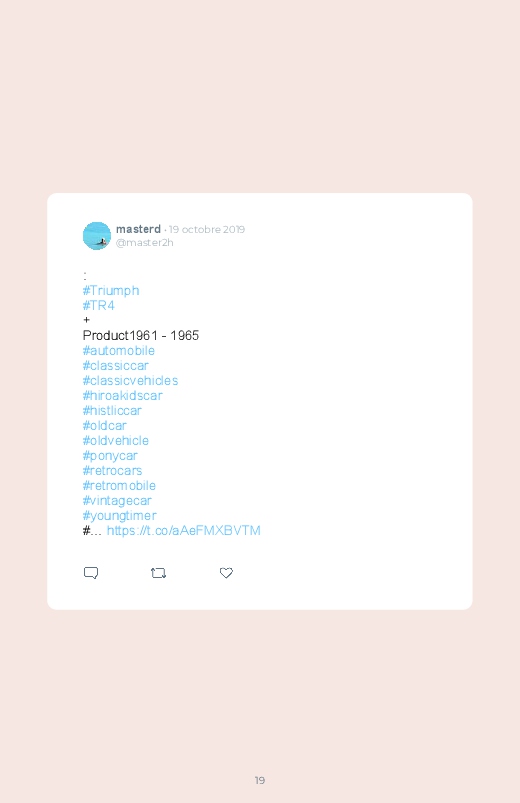Open the t.co/aAeFMXBVTM short link
The width and height of the screenshot is (520, 803).
click(x=183, y=531)
